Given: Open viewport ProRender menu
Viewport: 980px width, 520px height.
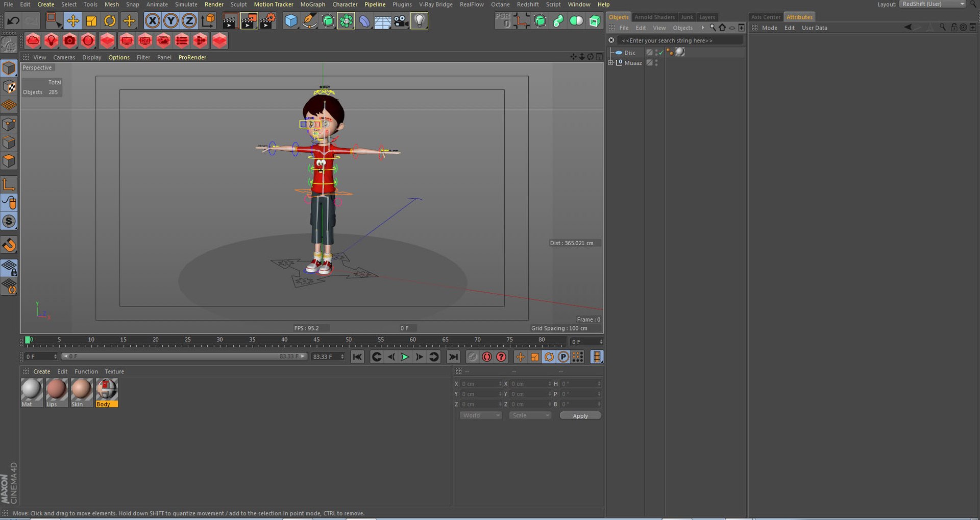Looking at the screenshot, I should pyautogui.click(x=192, y=57).
